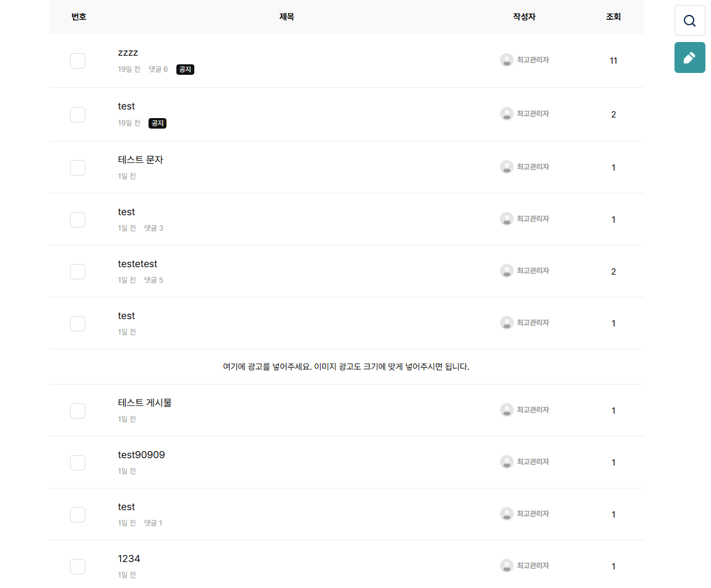Mark the checkbox on the 1234 row
711x588 pixels.
[x=77, y=566]
